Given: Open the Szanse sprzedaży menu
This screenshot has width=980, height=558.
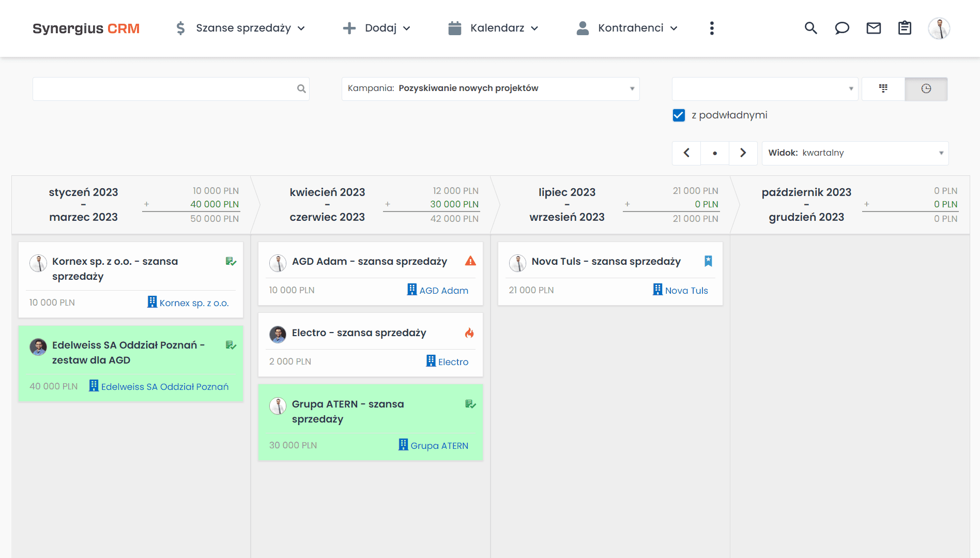Looking at the screenshot, I should pyautogui.click(x=240, y=28).
